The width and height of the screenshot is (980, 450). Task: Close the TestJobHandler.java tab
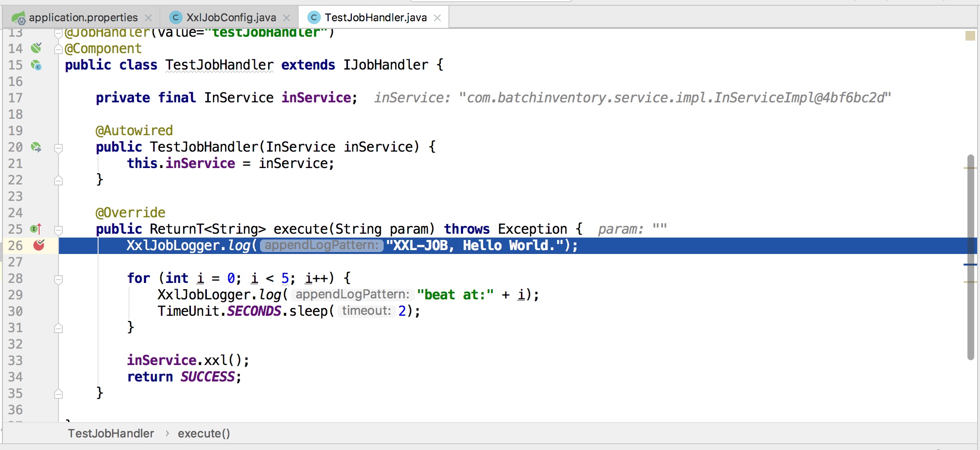click(x=437, y=18)
